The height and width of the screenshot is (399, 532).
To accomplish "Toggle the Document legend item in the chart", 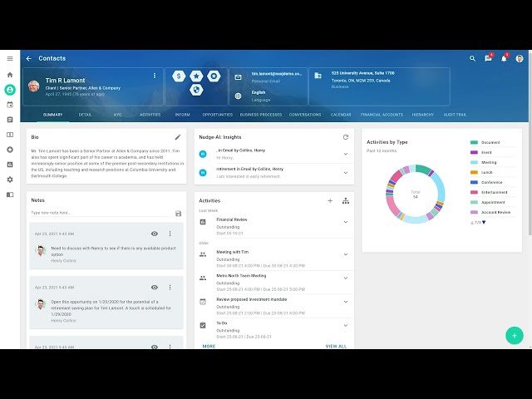I will 490,142.
